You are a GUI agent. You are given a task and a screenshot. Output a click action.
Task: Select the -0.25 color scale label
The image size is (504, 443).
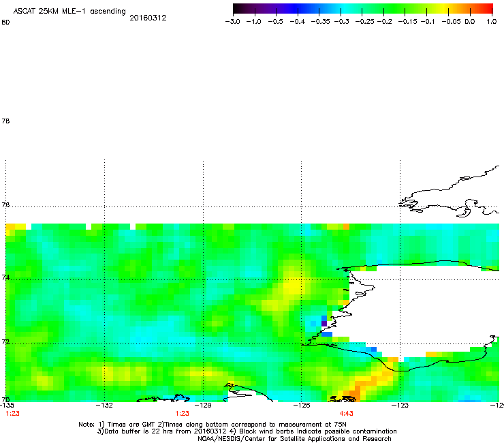[x=364, y=22]
